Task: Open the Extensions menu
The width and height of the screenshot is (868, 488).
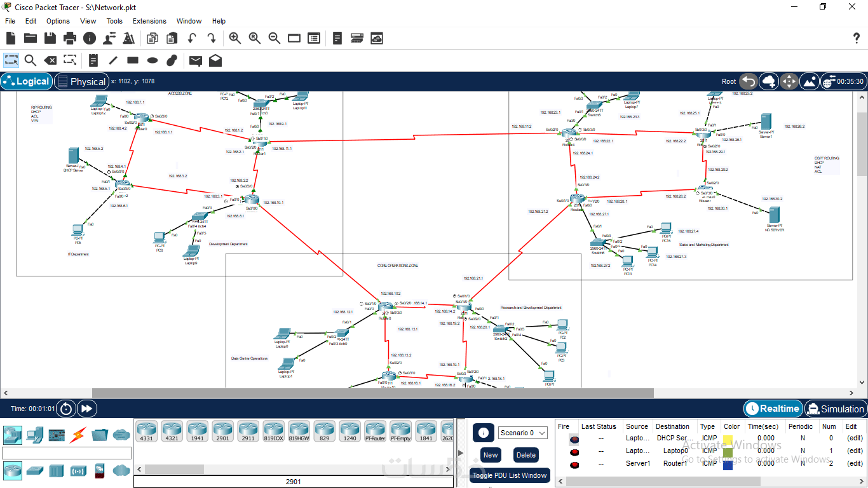Action: pyautogui.click(x=149, y=21)
